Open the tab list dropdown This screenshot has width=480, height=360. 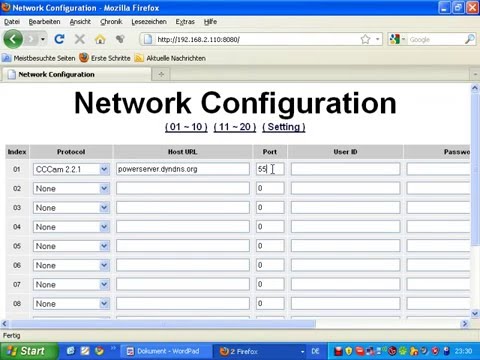click(x=475, y=74)
